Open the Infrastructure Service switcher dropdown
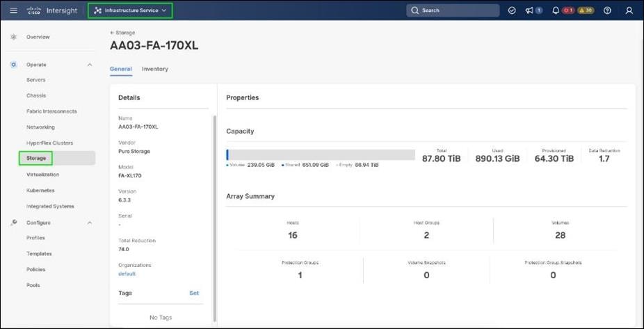The height and width of the screenshot is (329, 644). click(x=130, y=10)
